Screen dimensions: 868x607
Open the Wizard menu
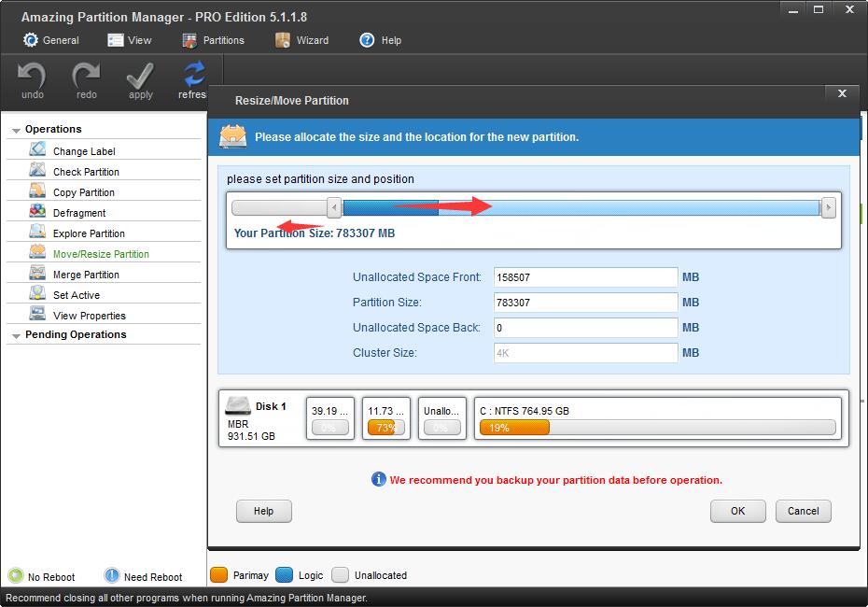[302, 40]
